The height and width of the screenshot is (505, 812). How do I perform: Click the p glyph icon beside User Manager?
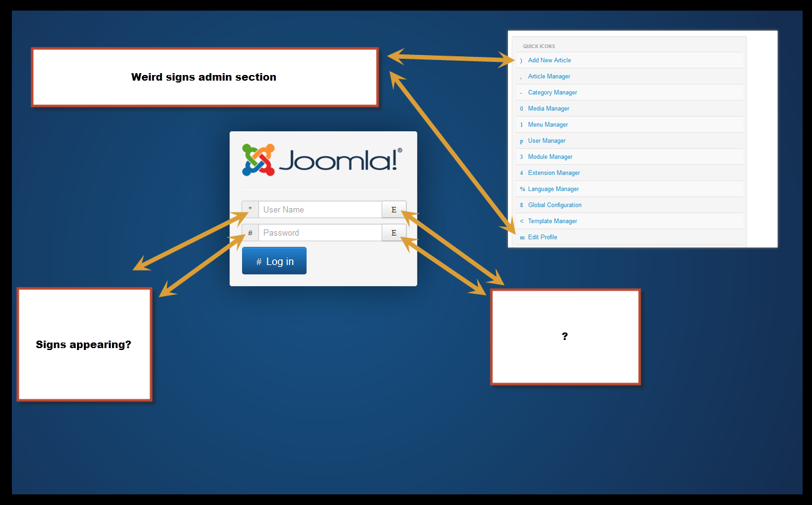pyautogui.click(x=522, y=141)
